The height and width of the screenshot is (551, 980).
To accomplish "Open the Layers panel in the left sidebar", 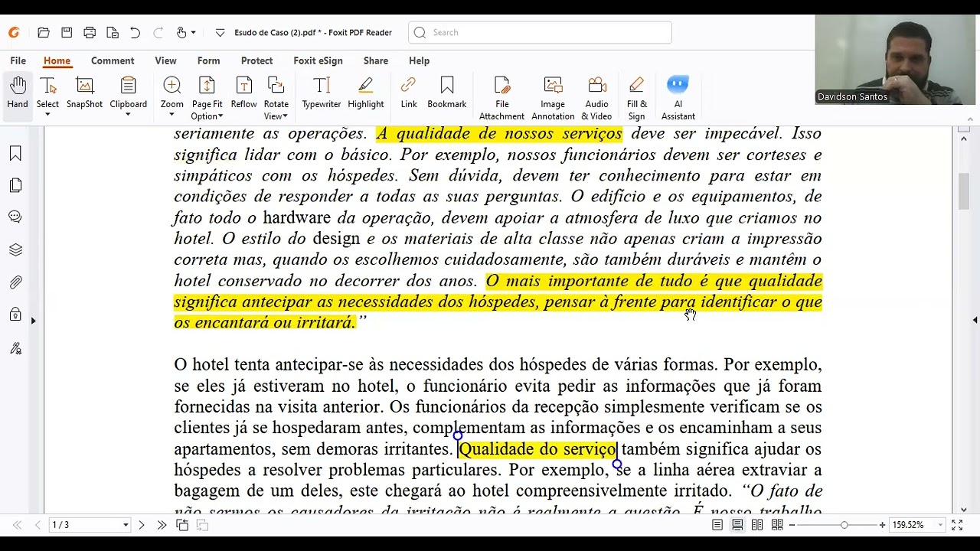I will tap(15, 250).
